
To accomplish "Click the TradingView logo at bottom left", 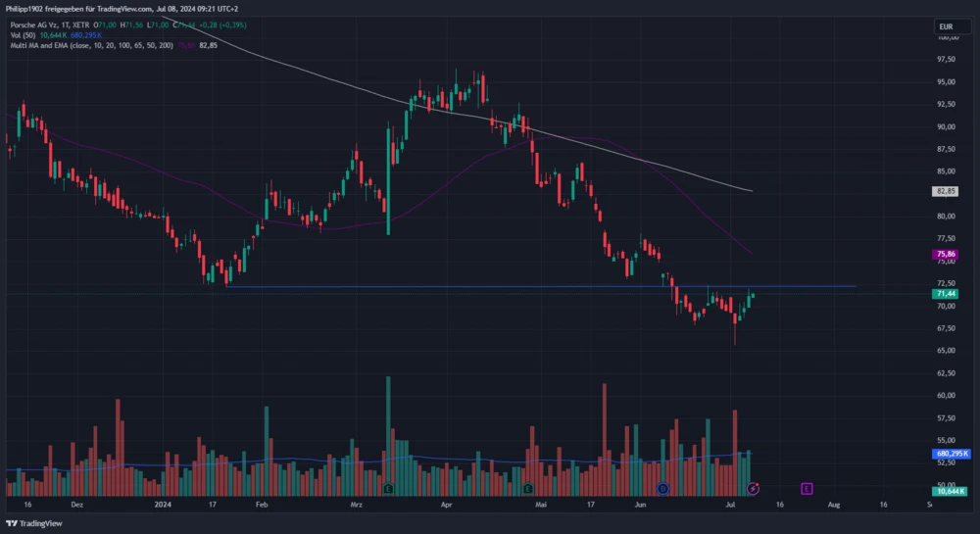I will tap(35, 523).
